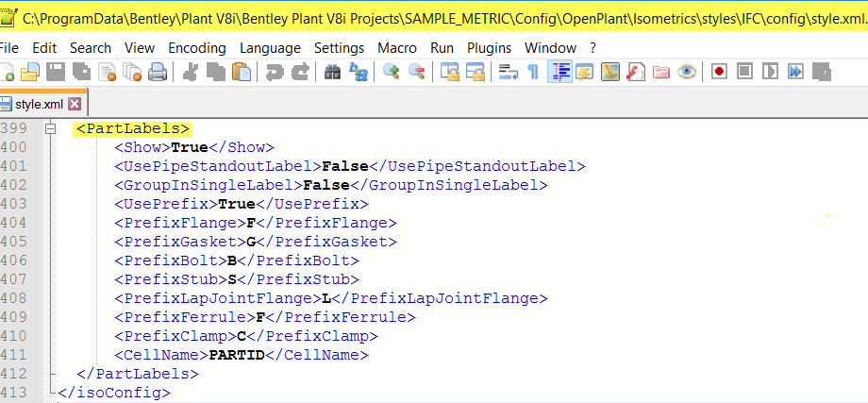868x403 pixels.
Task: Toggle synchronize vertical scrolling icon
Action: click(x=449, y=72)
